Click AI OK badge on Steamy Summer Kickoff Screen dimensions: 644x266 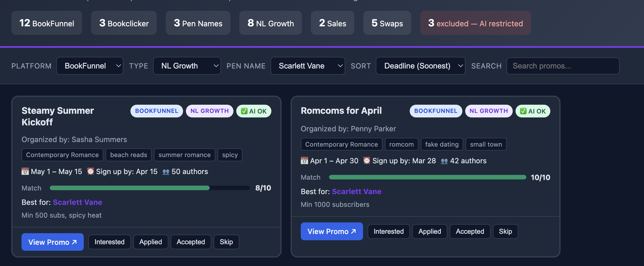tap(254, 111)
